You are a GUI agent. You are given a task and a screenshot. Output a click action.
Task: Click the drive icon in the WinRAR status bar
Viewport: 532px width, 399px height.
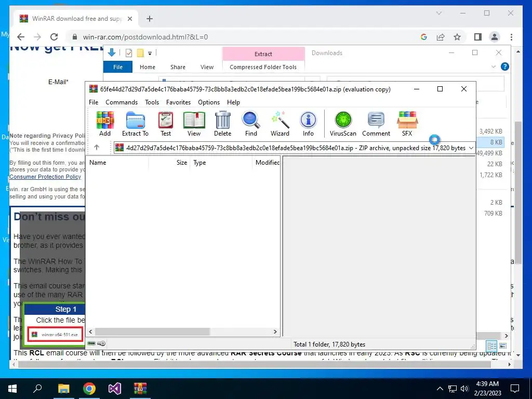pos(91,343)
